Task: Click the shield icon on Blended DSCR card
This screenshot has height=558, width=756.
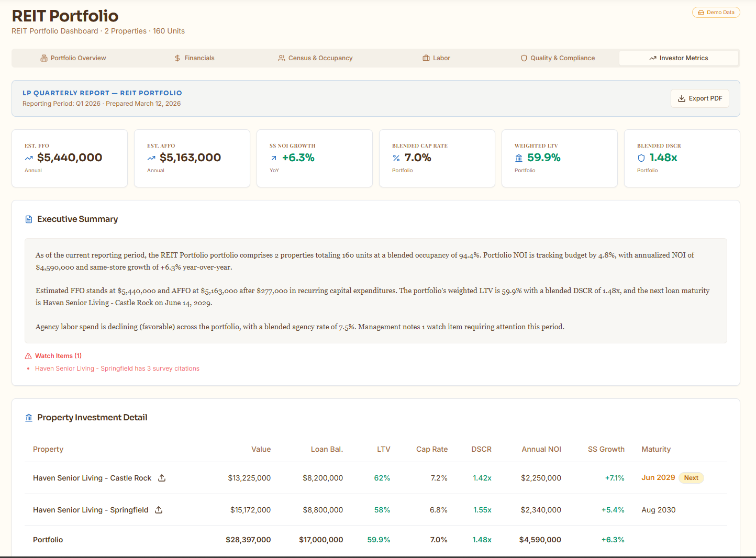Action: 641,157
